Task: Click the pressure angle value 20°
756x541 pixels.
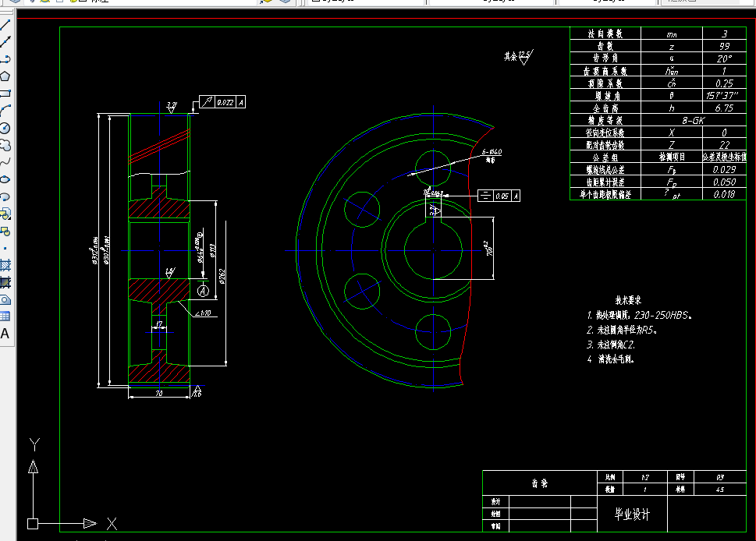Action: [724, 58]
